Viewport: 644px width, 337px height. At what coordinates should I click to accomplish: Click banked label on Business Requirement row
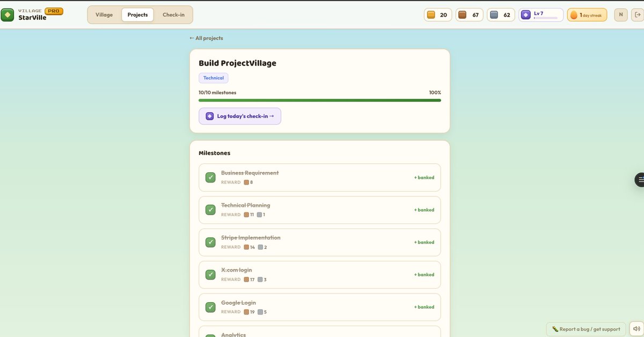tap(424, 178)
